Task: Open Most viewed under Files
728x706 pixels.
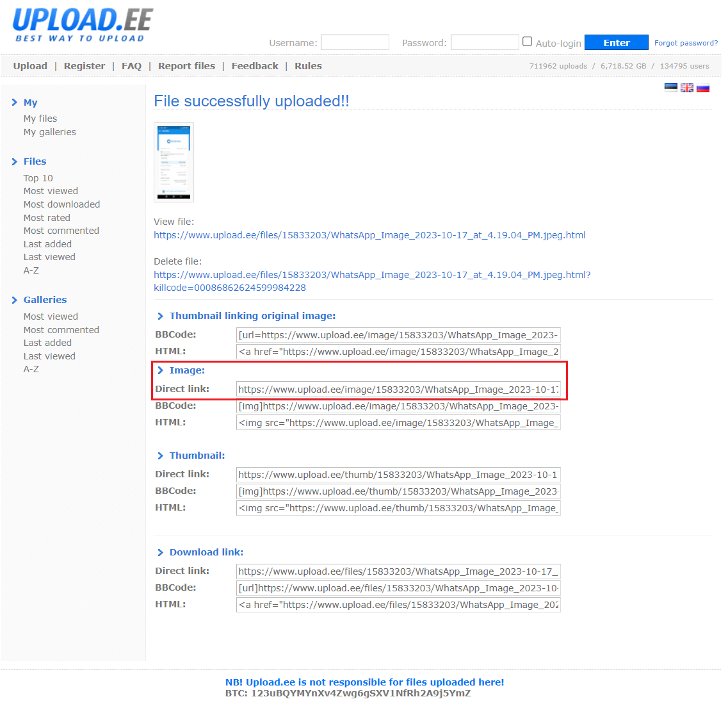Action: click(51, 191)
